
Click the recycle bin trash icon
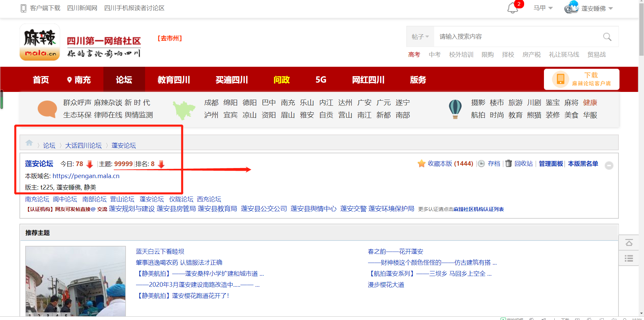[508, 164]
